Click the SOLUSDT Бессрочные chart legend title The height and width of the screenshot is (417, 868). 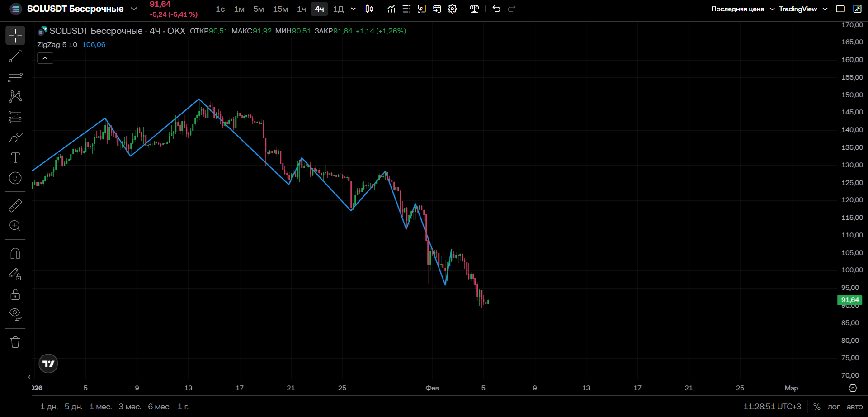click(117, 31)
